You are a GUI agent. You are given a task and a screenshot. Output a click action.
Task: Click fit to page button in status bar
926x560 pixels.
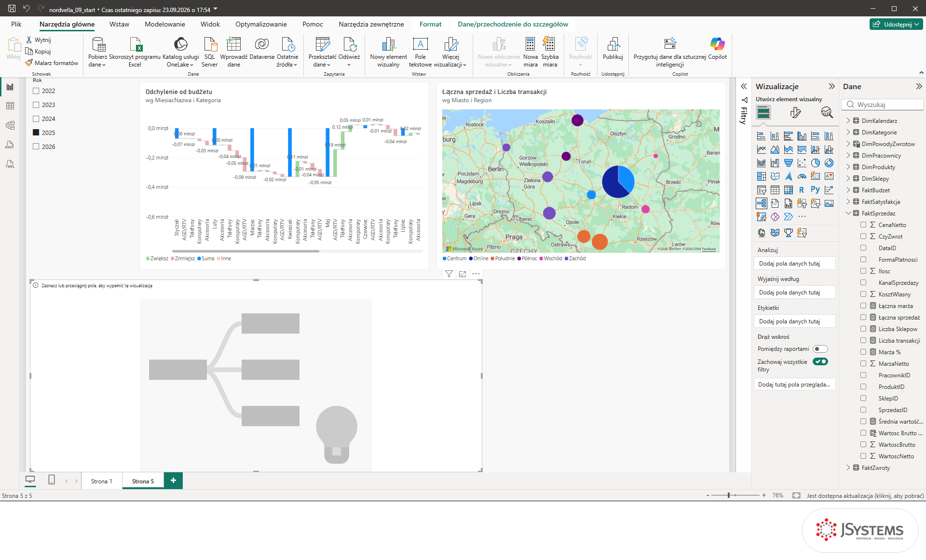(x=796, y=495)
